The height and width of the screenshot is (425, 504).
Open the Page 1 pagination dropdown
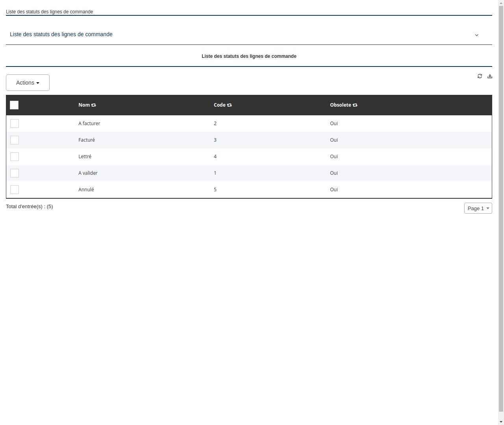click(x=478, y=208)
